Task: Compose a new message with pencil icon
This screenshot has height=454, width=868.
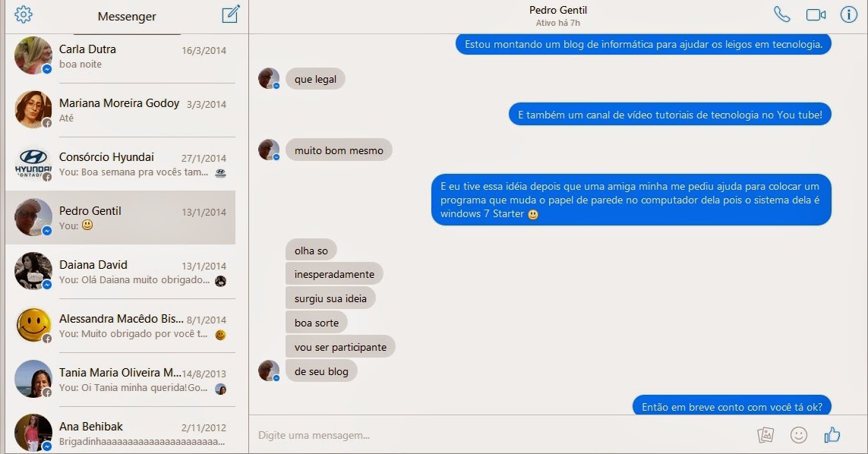Action: click(231, 14)
